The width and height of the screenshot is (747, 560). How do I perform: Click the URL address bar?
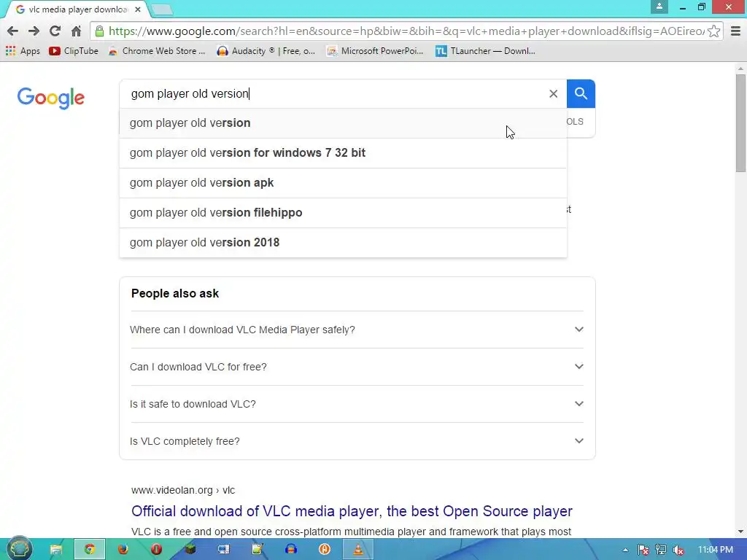click(406, 31)
